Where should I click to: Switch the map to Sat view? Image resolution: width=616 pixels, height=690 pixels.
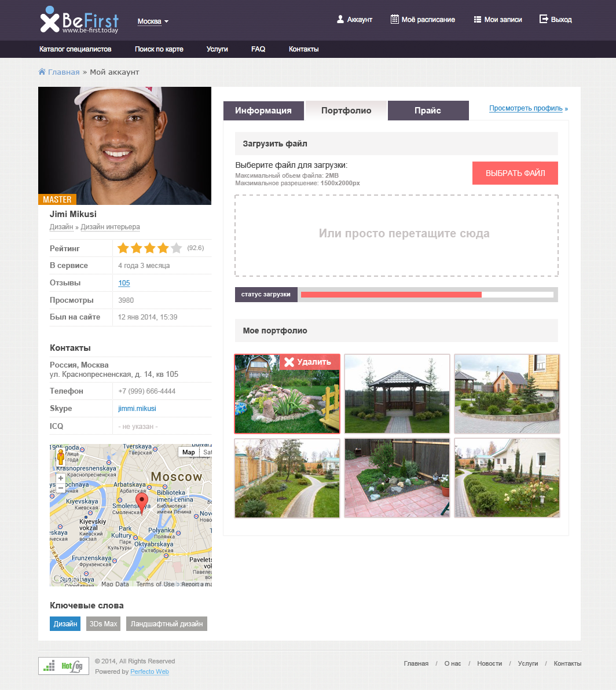point(207,452)
